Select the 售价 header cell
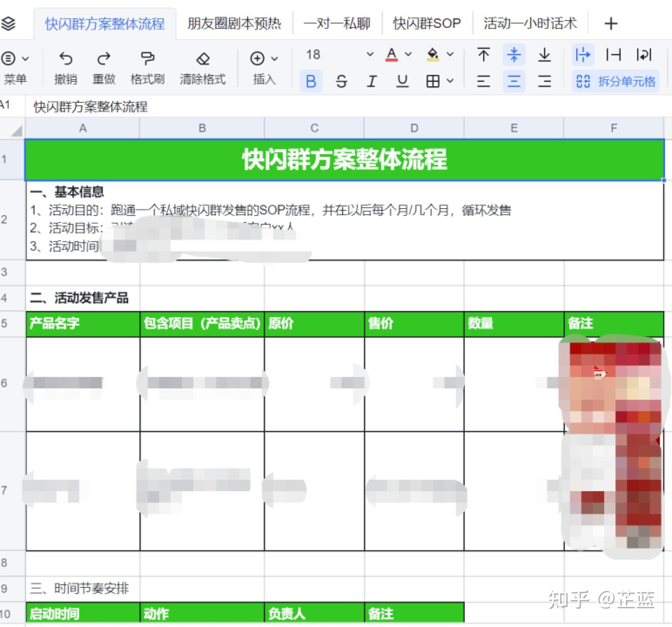The width and height of the screenshot is (672, 627). (414, 324)
